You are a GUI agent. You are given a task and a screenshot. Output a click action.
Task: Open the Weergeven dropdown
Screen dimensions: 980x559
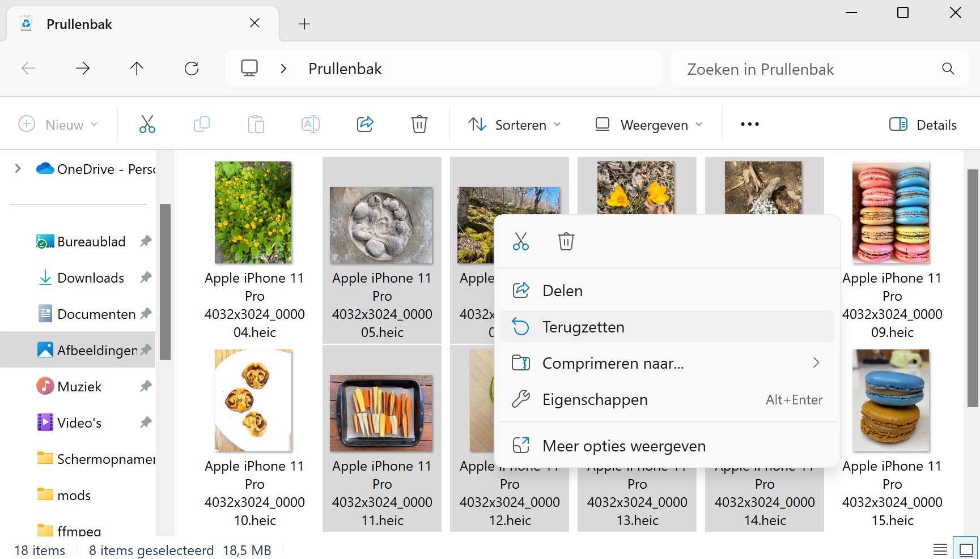(x=648, y=125)
